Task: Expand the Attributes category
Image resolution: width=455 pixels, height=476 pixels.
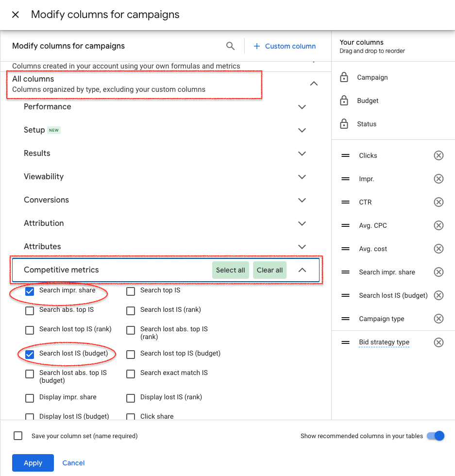Action: pyautogui.click(x=302, y=247)
